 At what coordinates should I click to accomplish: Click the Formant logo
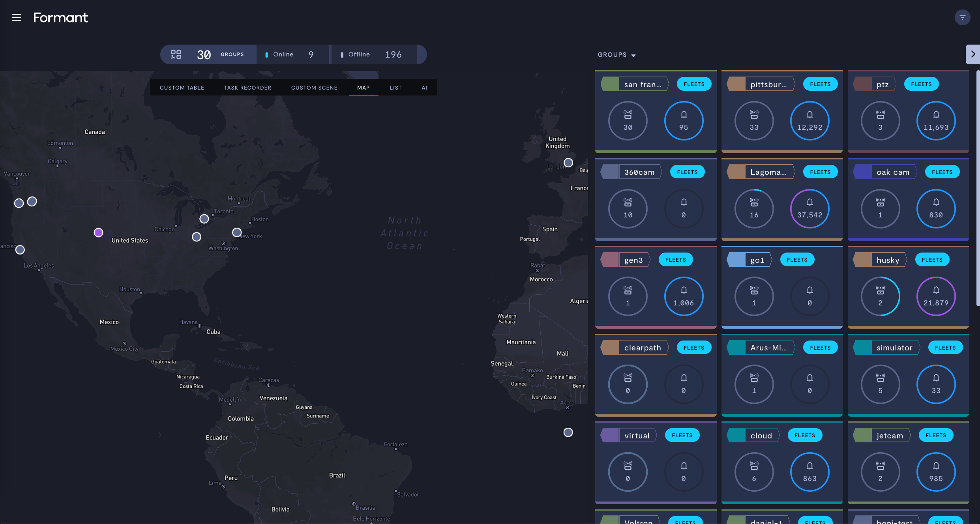[61, 17]
